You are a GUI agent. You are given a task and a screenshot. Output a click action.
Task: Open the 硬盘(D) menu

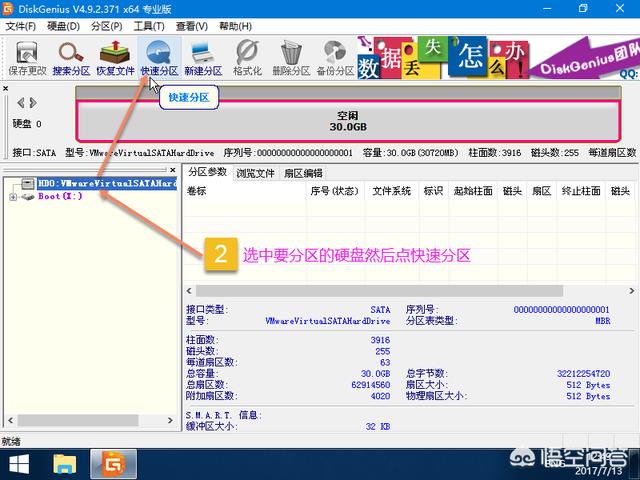pyautogui.click(x=63, y=27)
